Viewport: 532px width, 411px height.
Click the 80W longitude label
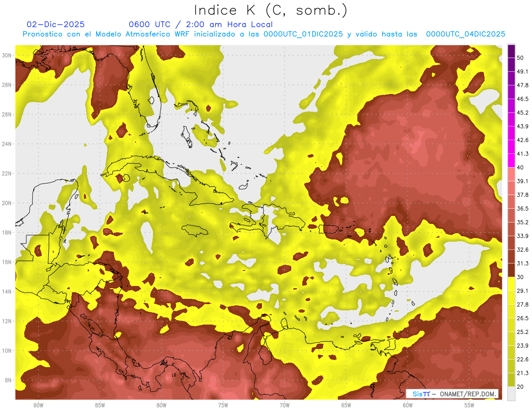tap(161, 405)
